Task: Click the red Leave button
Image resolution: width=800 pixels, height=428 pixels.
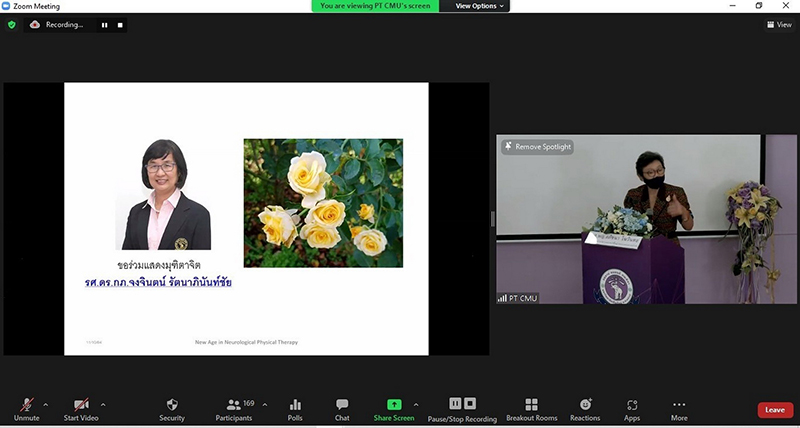Action: pos(775,410)
